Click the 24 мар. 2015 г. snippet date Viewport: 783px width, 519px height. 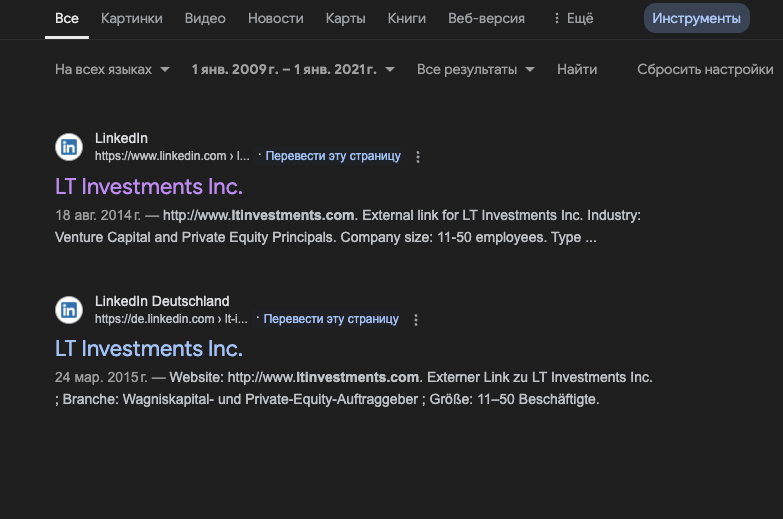pos(101,377)
